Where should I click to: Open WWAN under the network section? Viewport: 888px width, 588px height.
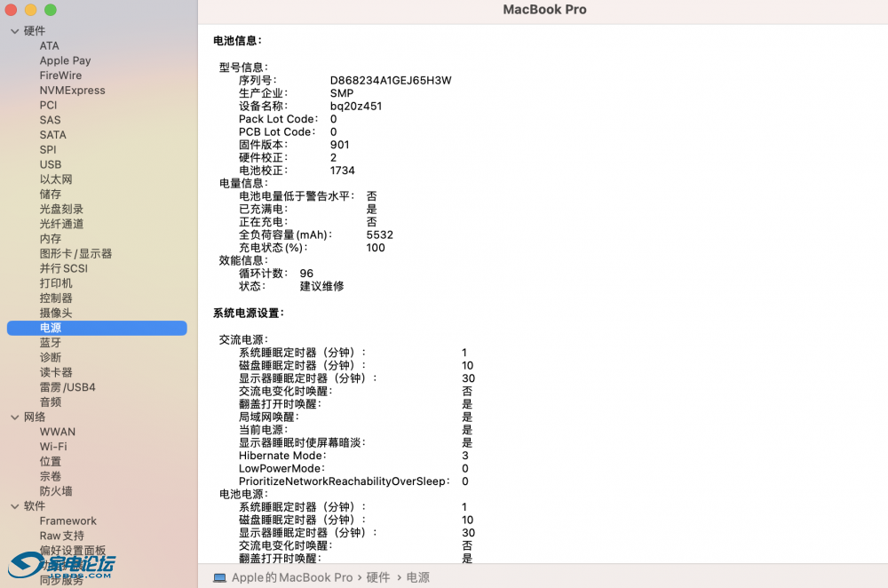coord(57,432)
